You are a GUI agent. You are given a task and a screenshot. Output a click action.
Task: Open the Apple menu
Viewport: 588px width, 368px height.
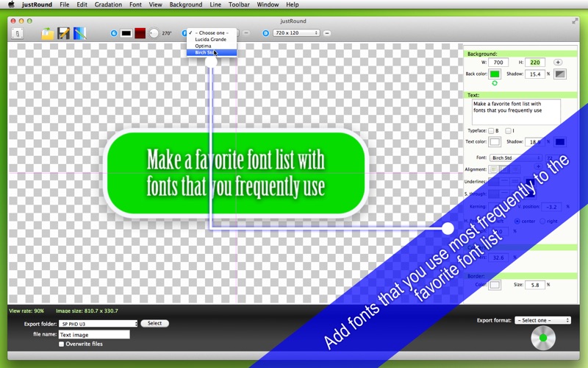pos(11,4)
